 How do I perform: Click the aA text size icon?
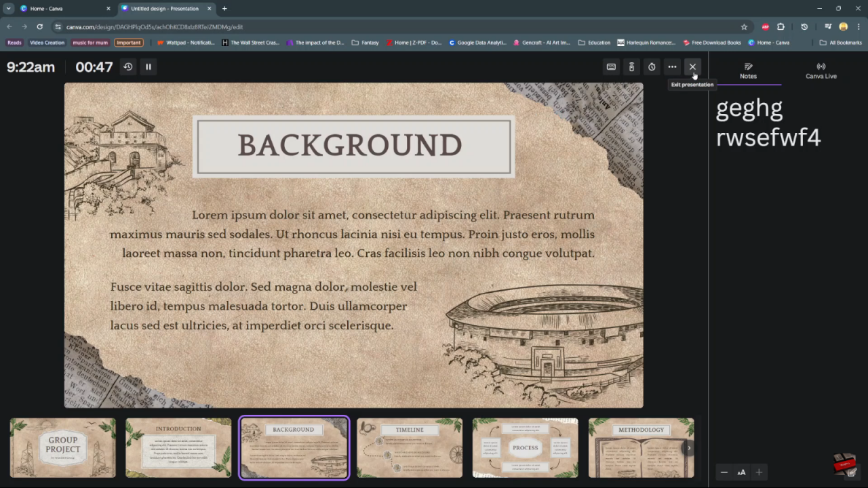tap(741, 472)
